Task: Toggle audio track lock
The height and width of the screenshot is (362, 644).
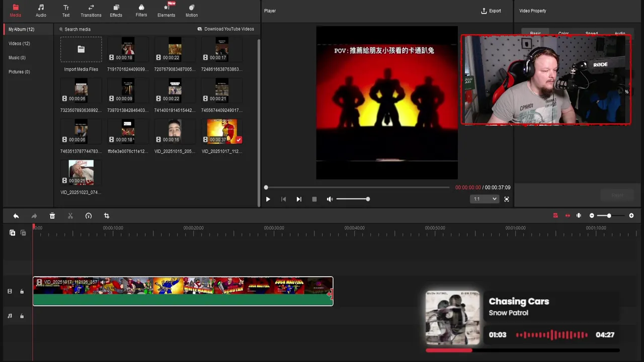Action: [22, 316]
